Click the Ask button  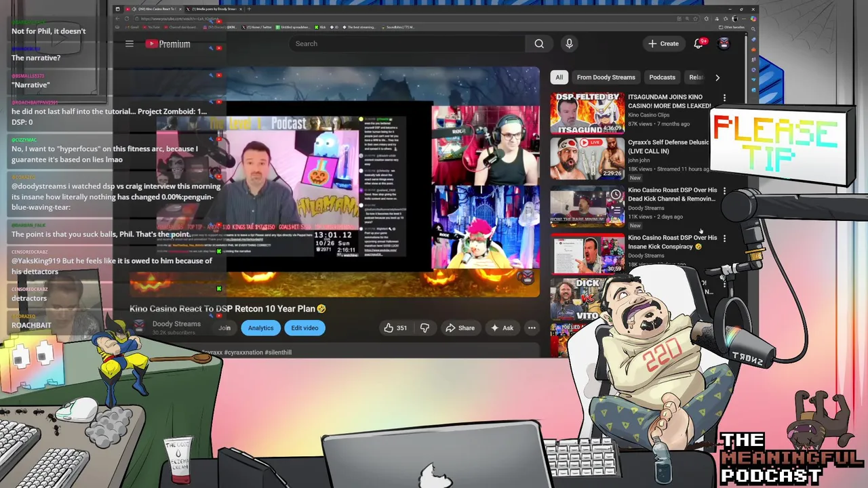click(502, 328)
